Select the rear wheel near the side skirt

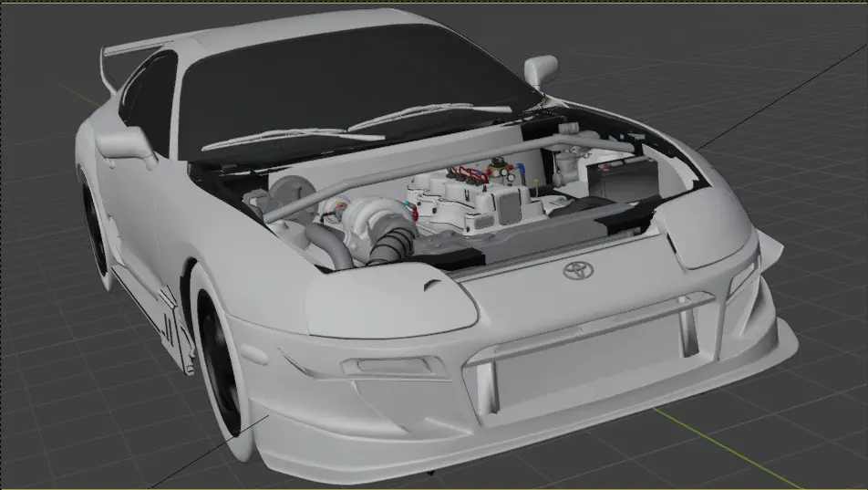95,232
